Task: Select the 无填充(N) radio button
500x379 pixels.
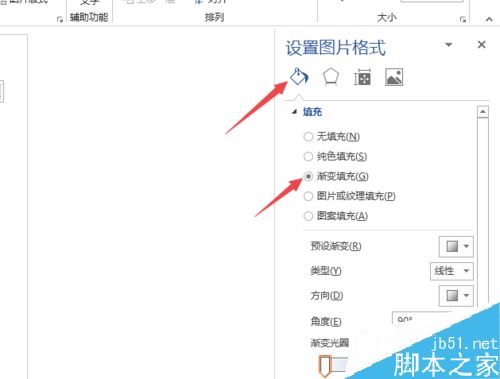Action: coord(308,136)
